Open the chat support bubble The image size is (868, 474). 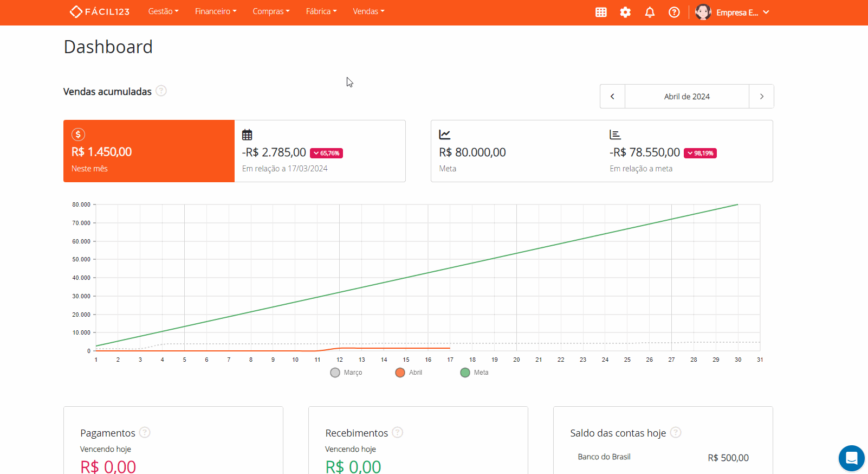(851, 458)
